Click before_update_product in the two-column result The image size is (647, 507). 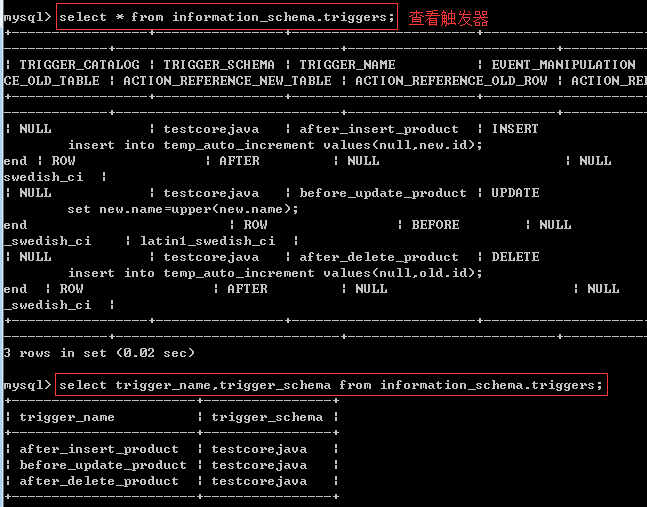103,465
